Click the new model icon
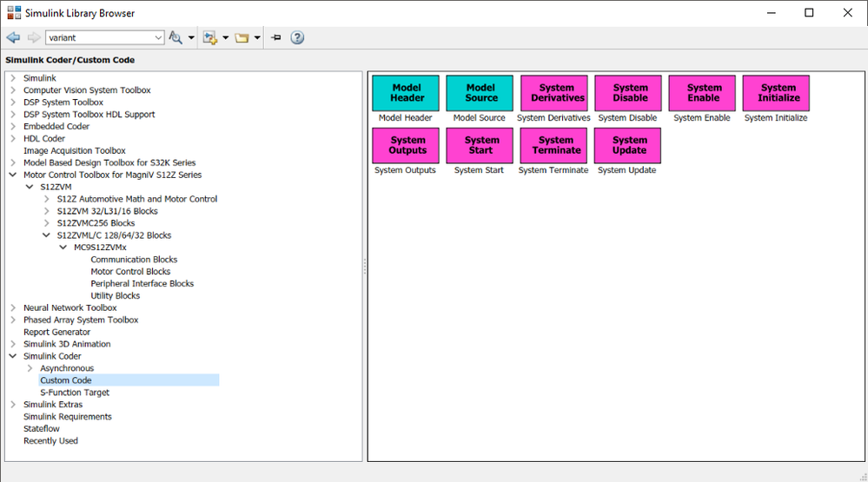Image resolution: width=868 pixels, height=482 pixels. pos(209,37)
